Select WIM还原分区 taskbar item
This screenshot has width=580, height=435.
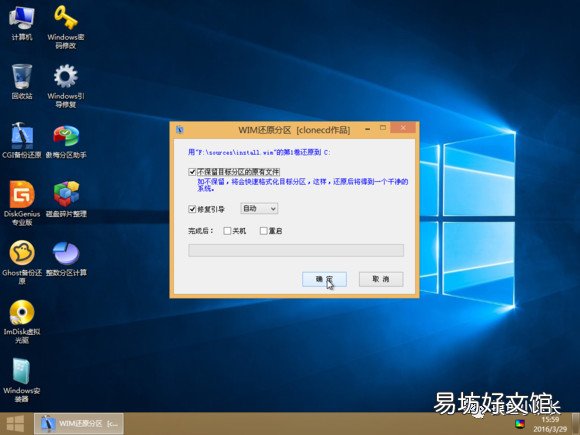click(79, 424)
